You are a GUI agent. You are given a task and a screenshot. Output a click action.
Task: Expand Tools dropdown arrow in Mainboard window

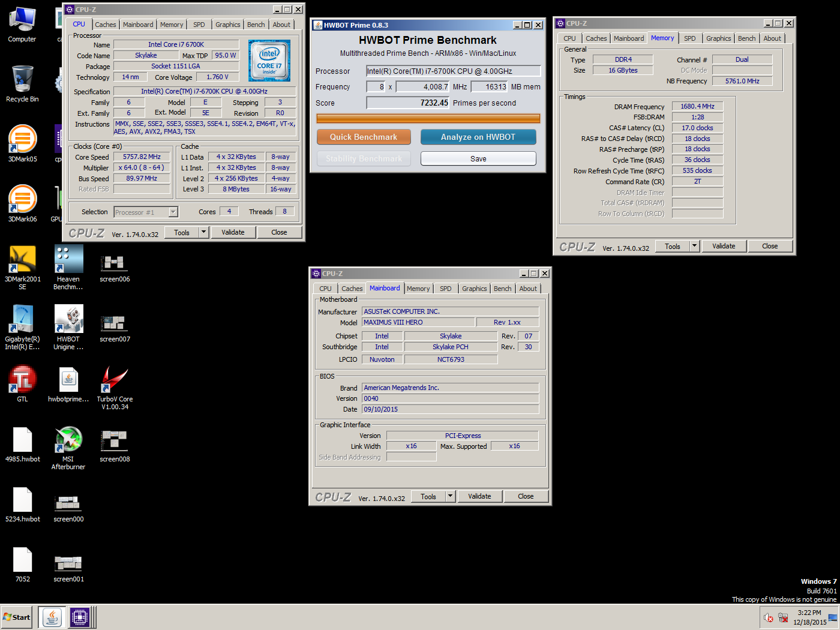450,496
